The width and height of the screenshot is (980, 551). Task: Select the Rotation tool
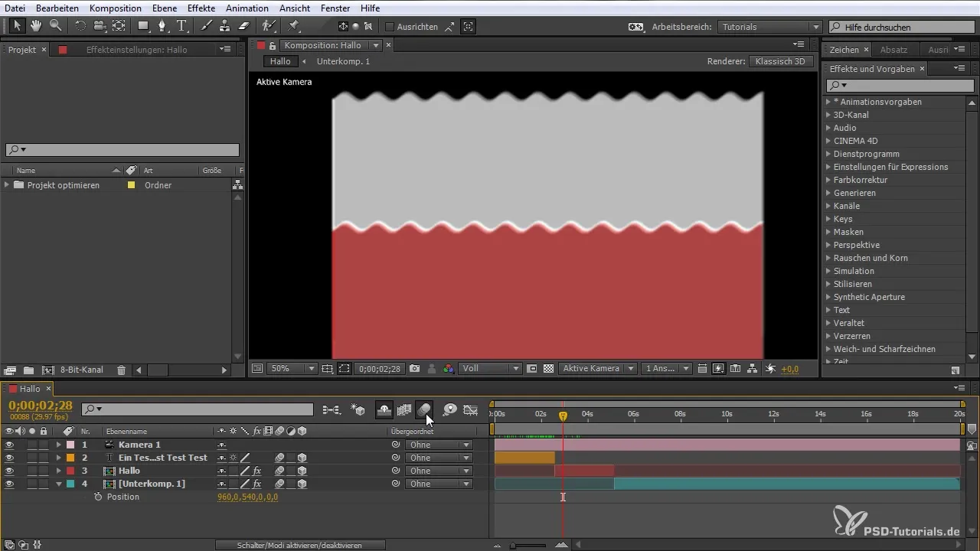(x=80, y=26)
